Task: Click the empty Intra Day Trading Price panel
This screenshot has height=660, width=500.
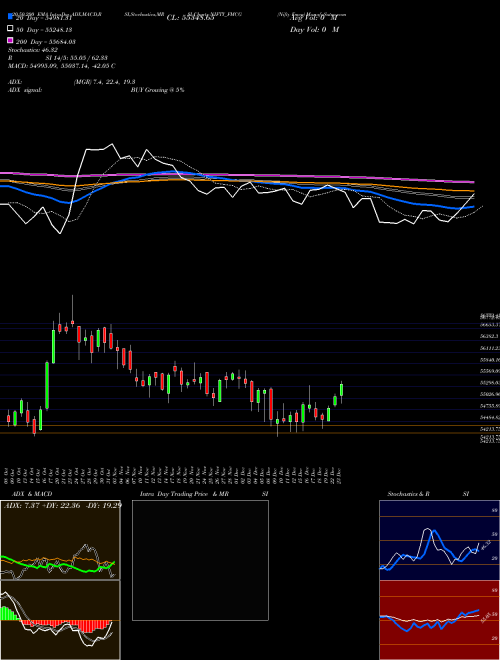Action: coord(200,560)
